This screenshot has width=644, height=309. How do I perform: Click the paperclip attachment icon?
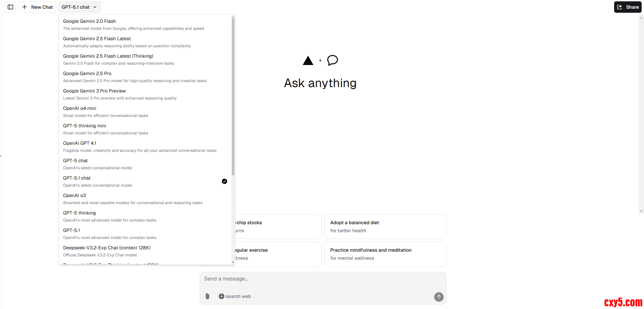[x=207, y=296]
